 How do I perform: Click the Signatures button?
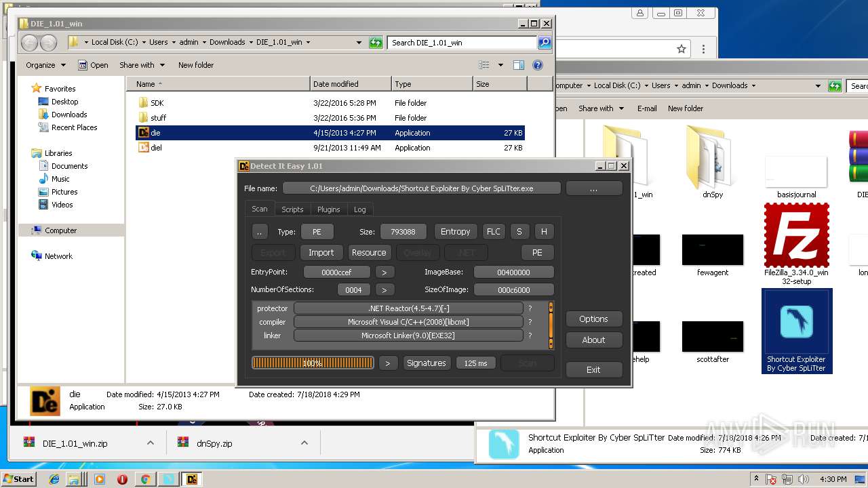coord(427,363)
